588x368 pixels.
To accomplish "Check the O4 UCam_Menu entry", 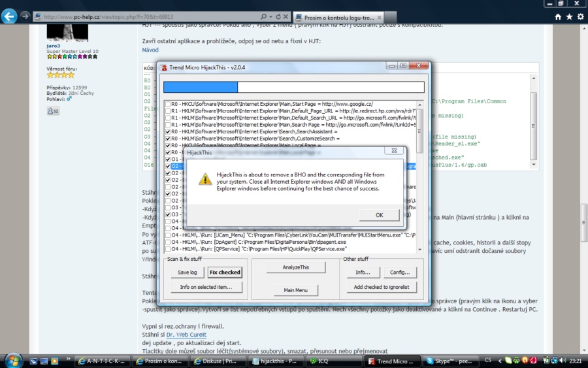I will point(168,235).
